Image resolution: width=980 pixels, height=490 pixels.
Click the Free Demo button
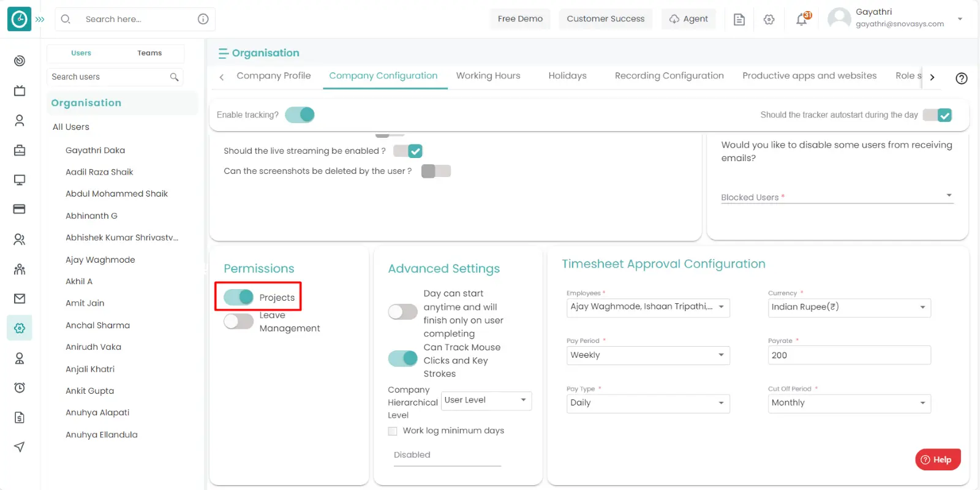520,19
